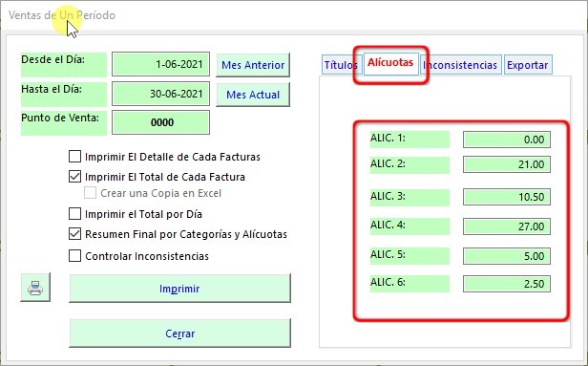Enable Controlar Inconsistencias option
The image size is (588, 366).
[x=74, y=256]
